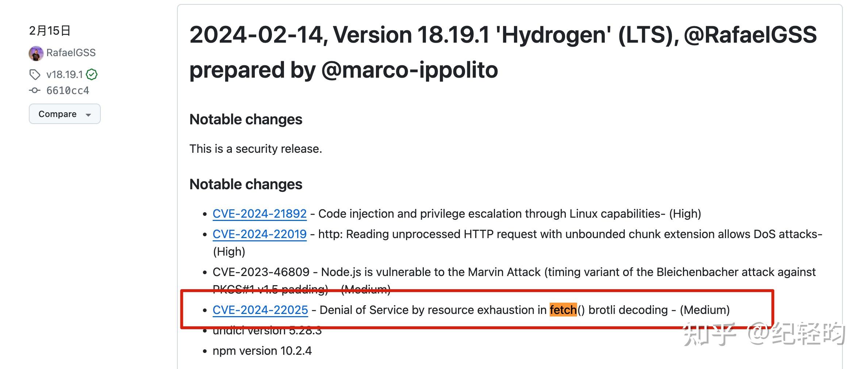
Task: Click the npm version 10.2.4 item
Action: point(262,351)
